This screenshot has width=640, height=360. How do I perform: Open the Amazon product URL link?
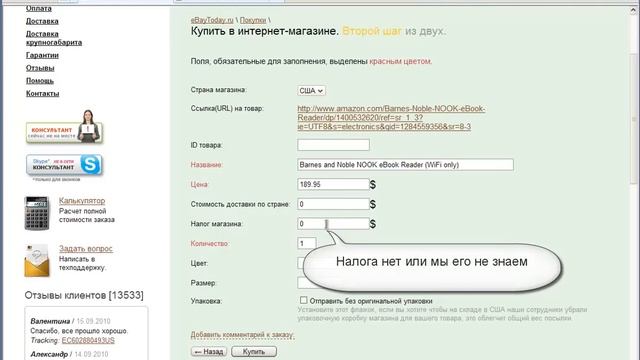[391, 118]
